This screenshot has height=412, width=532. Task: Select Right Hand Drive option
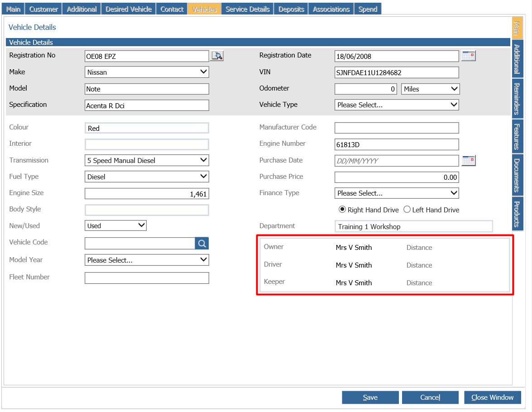point(342,209)
